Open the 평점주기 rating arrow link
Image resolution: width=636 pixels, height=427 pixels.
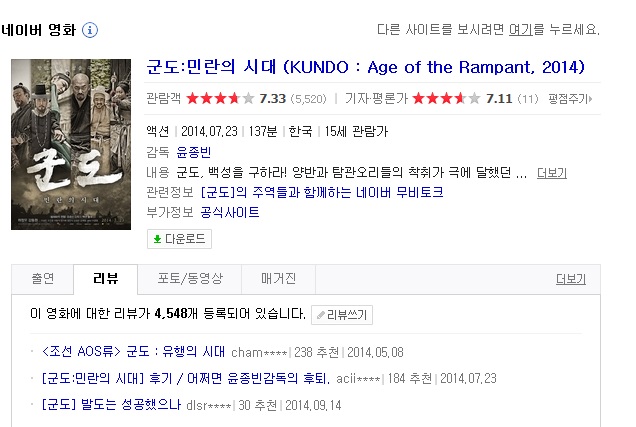[x=570, y=99]
